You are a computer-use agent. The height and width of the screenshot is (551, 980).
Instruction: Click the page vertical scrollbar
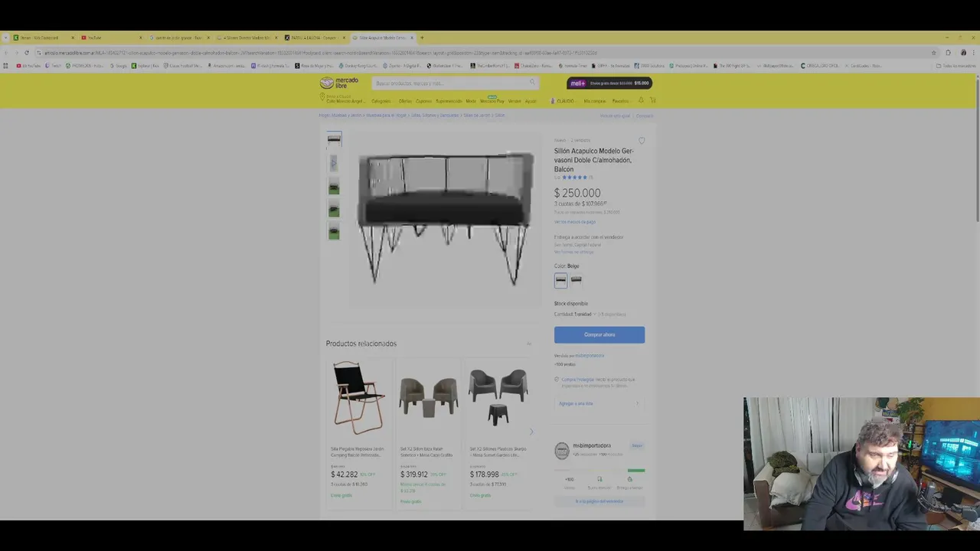(977, 153)
